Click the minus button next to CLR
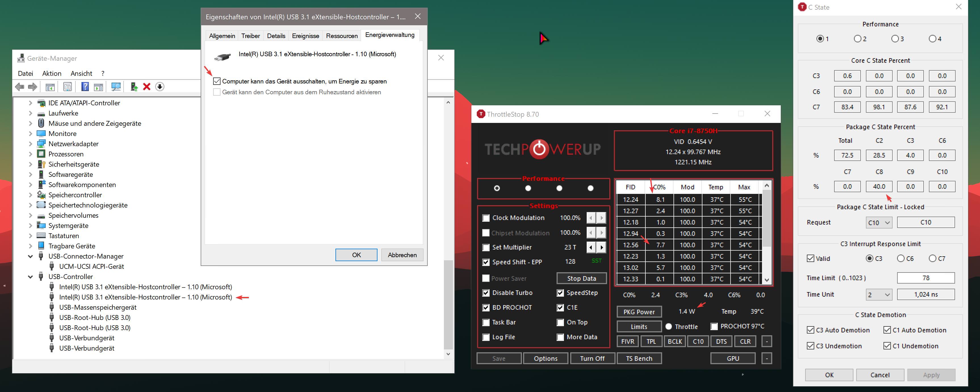The height and width of the screenshot is (392, 980). [767, 341]
